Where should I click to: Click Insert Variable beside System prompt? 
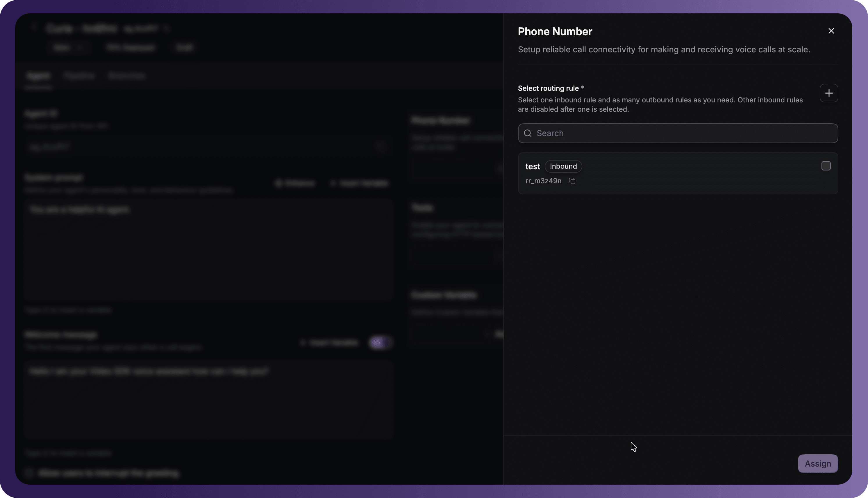coord(360,183)
